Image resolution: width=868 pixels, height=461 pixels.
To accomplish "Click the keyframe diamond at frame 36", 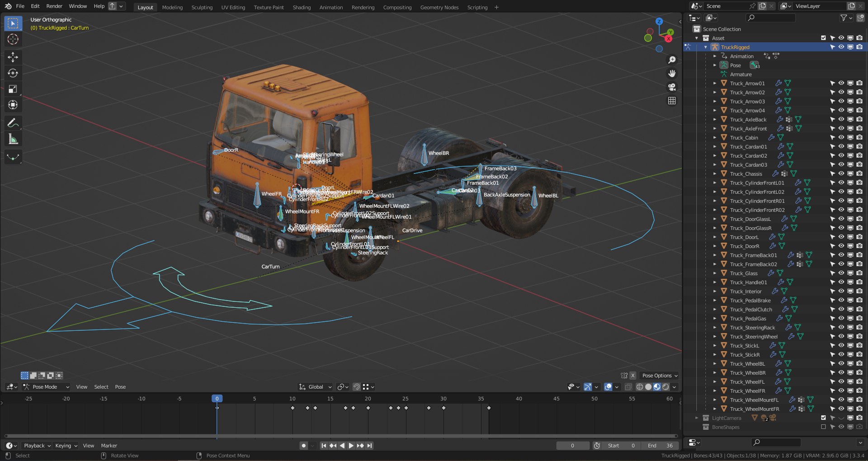I will coord(489,408).
